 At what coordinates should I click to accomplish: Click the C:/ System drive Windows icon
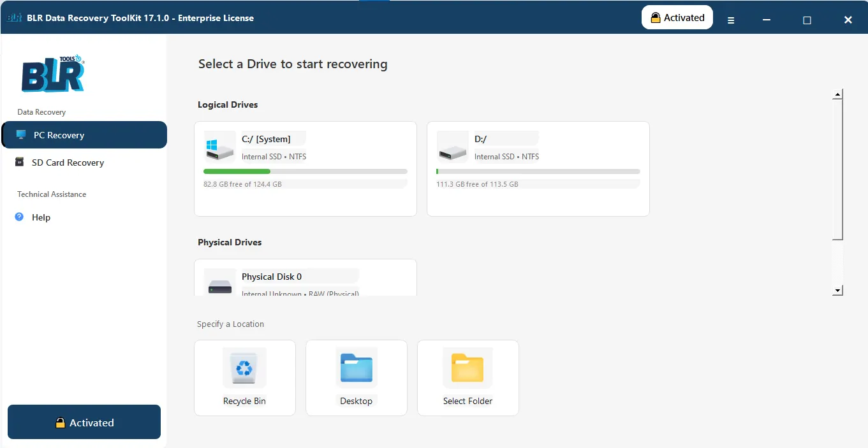pos(219,148)
